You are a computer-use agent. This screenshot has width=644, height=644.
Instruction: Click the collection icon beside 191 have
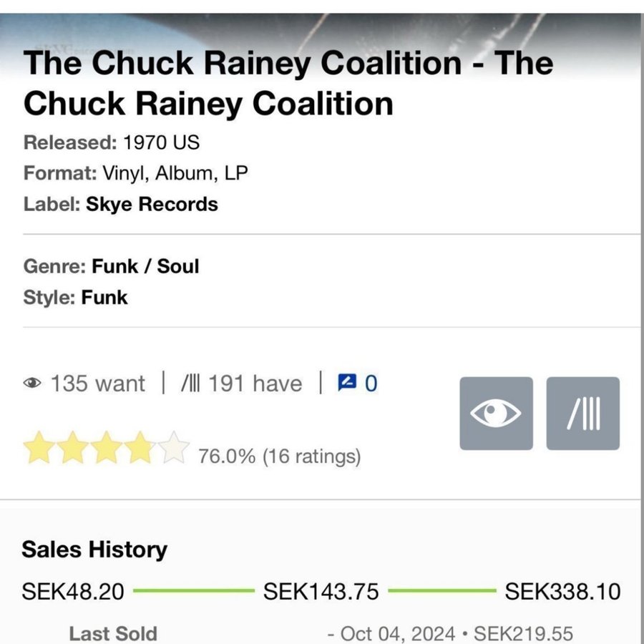point(190,384)
